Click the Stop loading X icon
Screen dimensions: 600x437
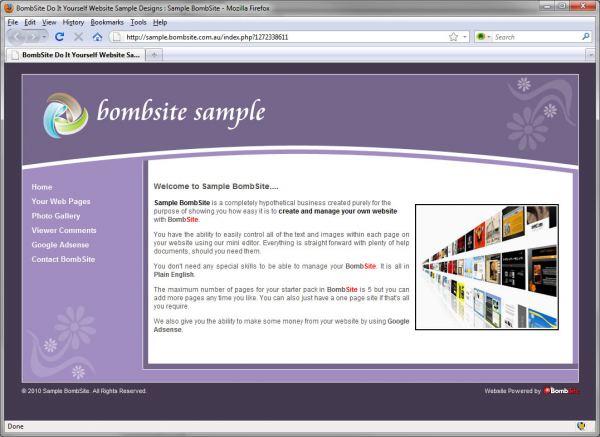(x=78, y=37)
